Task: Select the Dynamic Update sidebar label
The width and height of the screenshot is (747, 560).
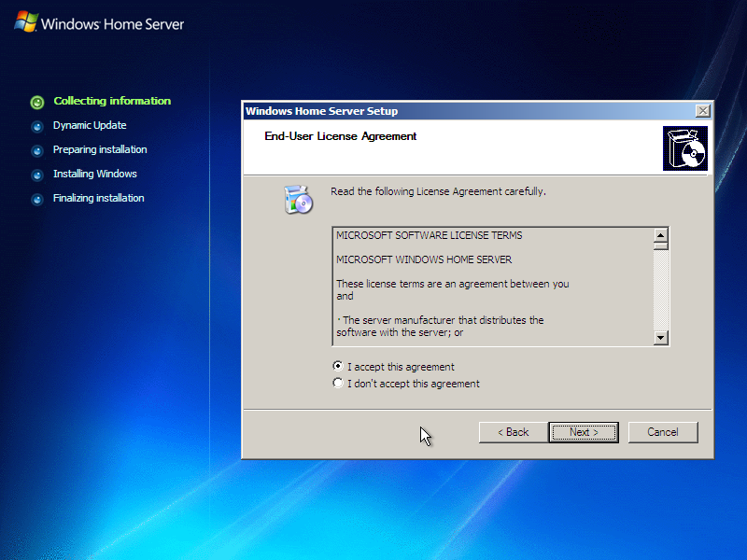Action: coord(90,125)
